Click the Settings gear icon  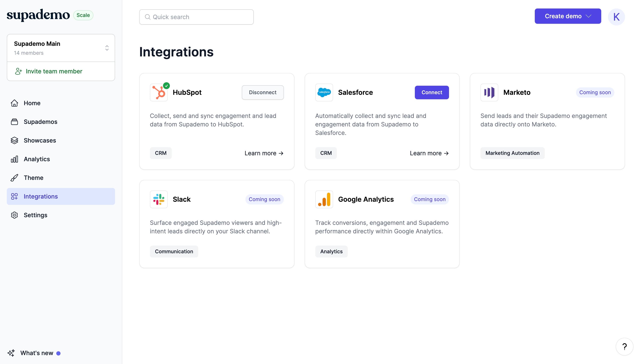(x=14, y=215)
